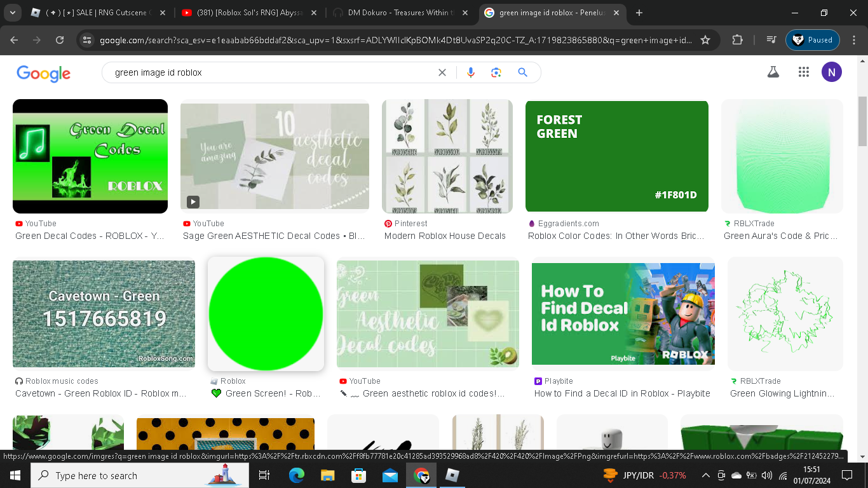Close the DM Dokuro tab

465,13
